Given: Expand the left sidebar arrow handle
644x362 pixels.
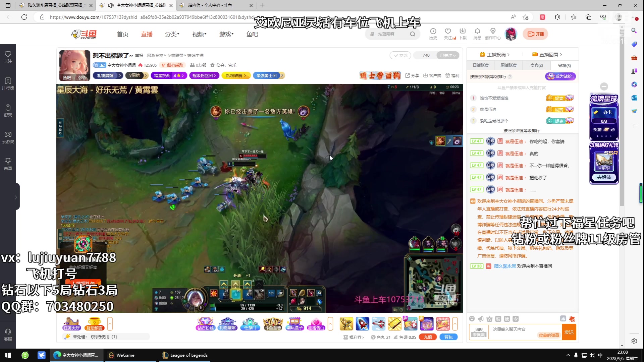Looking at the screenshot, I should coord(16,197).
